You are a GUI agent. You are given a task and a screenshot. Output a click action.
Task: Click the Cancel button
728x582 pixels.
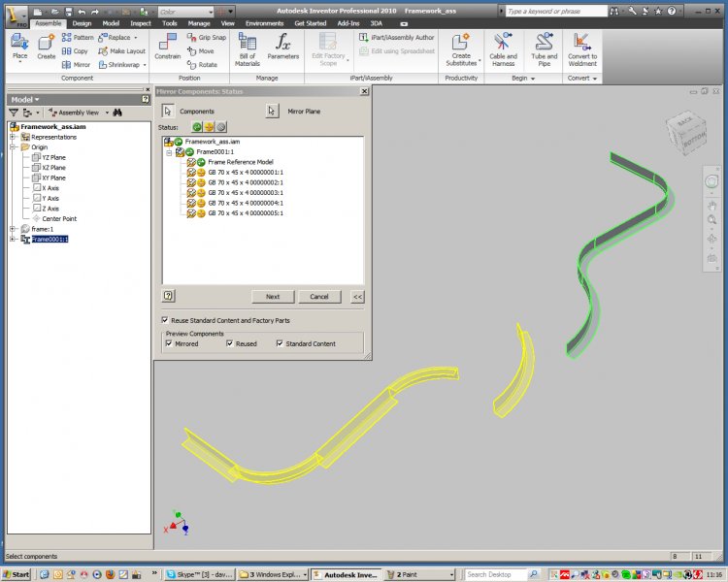coord(319,297)
